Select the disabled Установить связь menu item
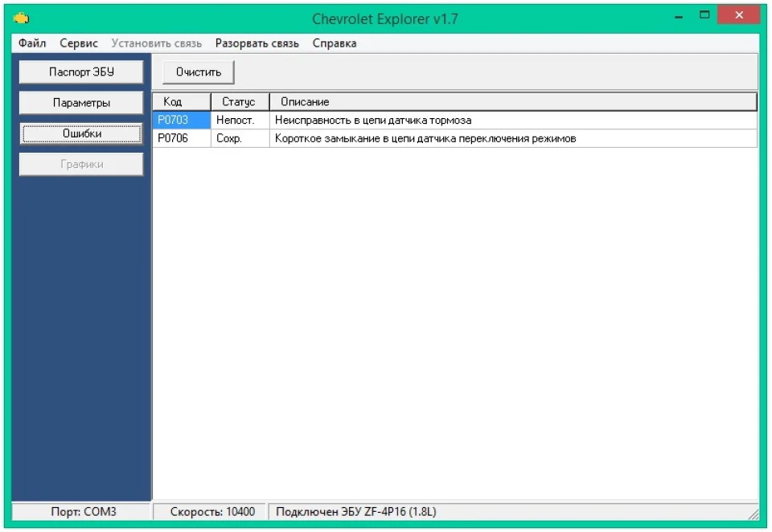This screenshot has height=532, width=772. coord(157,43)
